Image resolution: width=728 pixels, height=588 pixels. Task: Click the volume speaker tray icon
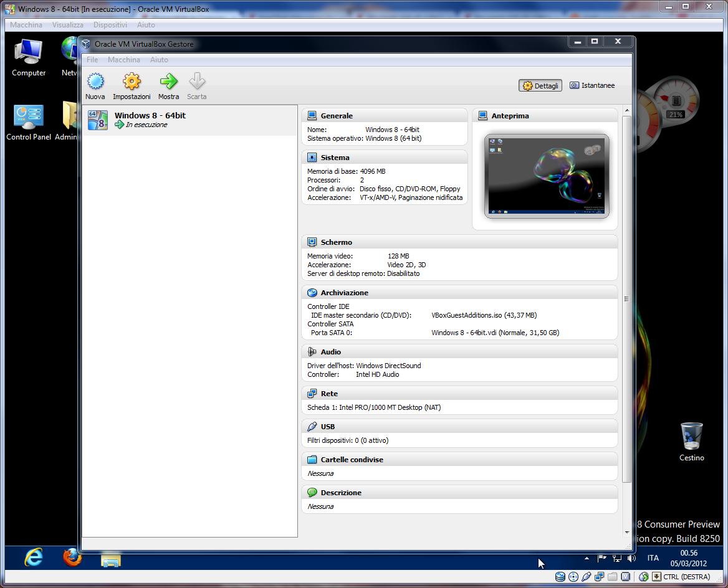click(x=631, y=558)
